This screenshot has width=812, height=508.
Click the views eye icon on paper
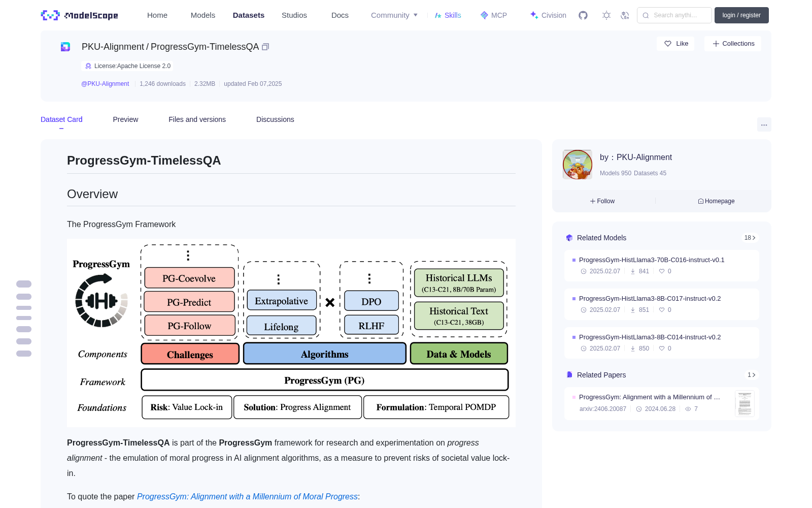[688, 409]
